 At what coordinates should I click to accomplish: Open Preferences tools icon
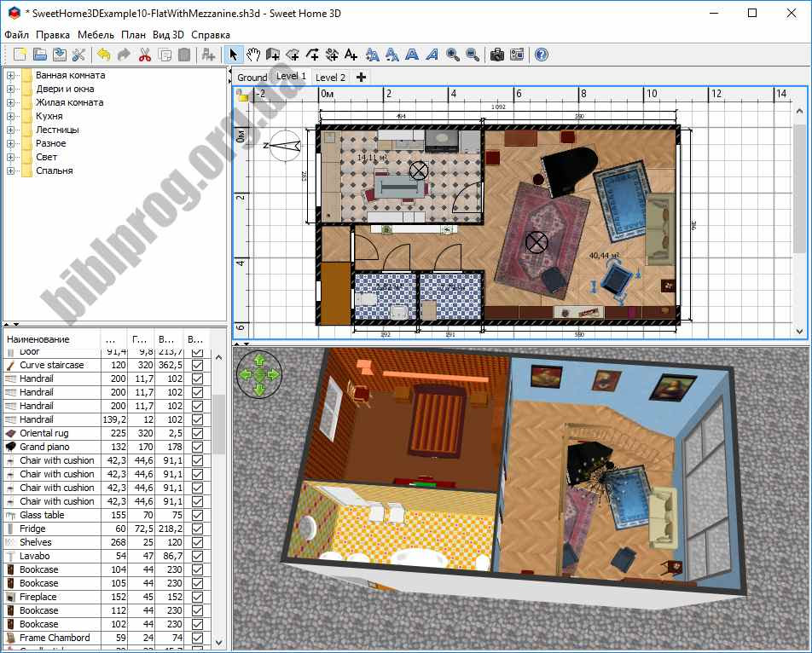79,55
